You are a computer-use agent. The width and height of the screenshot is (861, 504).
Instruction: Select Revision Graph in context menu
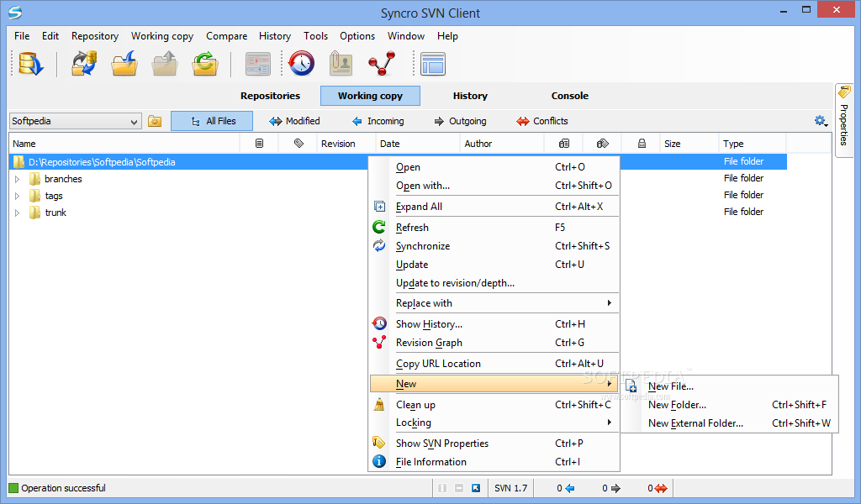pyautogui.click(x=494, y=343)
